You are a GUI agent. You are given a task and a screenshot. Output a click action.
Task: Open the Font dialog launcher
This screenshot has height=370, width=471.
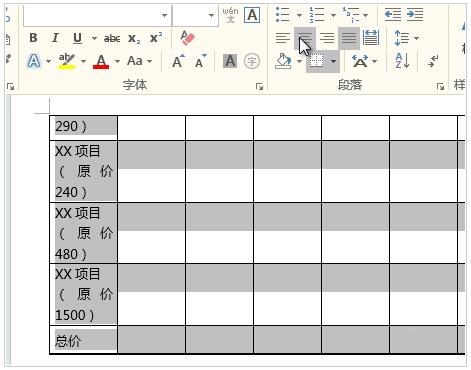click(x=259, y=87)
